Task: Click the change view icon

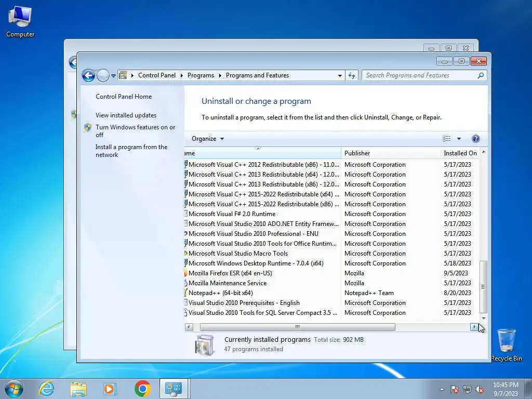Action: click(x=446, y=138)
